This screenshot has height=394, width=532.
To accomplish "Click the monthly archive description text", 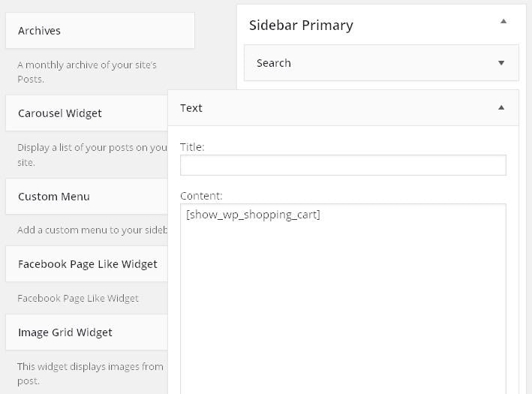I will click(86, 72).
